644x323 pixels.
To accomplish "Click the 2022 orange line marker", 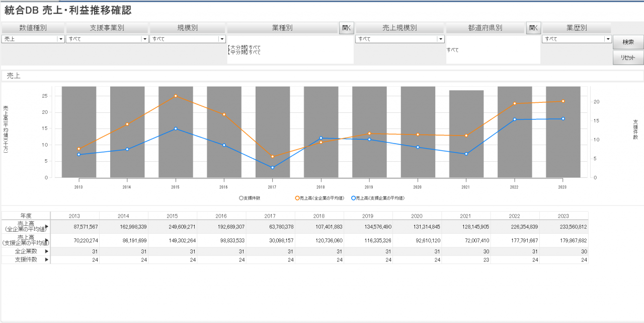I will point(514,103).
